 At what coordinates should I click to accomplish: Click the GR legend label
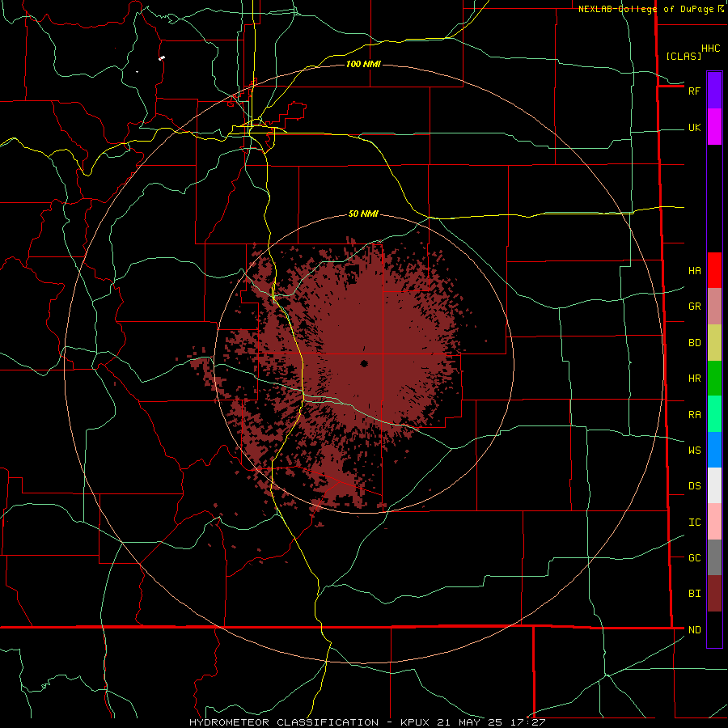pyautogui.click(x=694, y=307)
